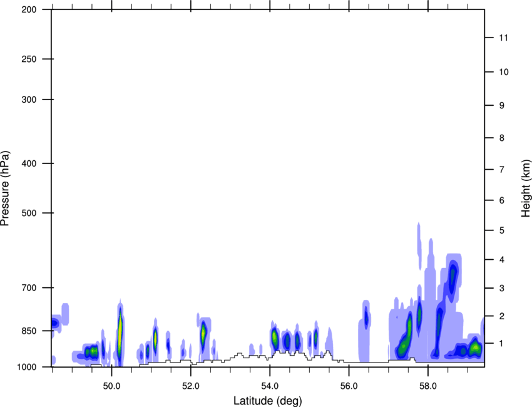This screenshot has width=532, height=407.
Task: Click the 7 km height label
Action: click(x=502, y=170)
